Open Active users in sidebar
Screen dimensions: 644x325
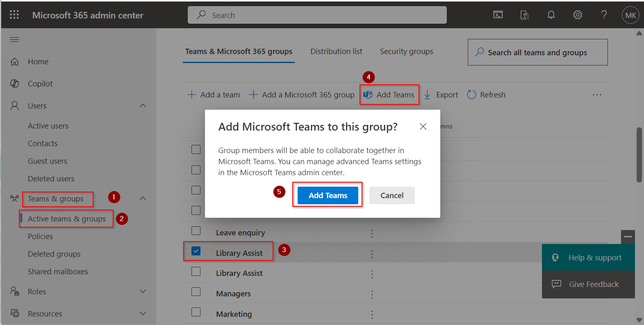click(48, 126)
